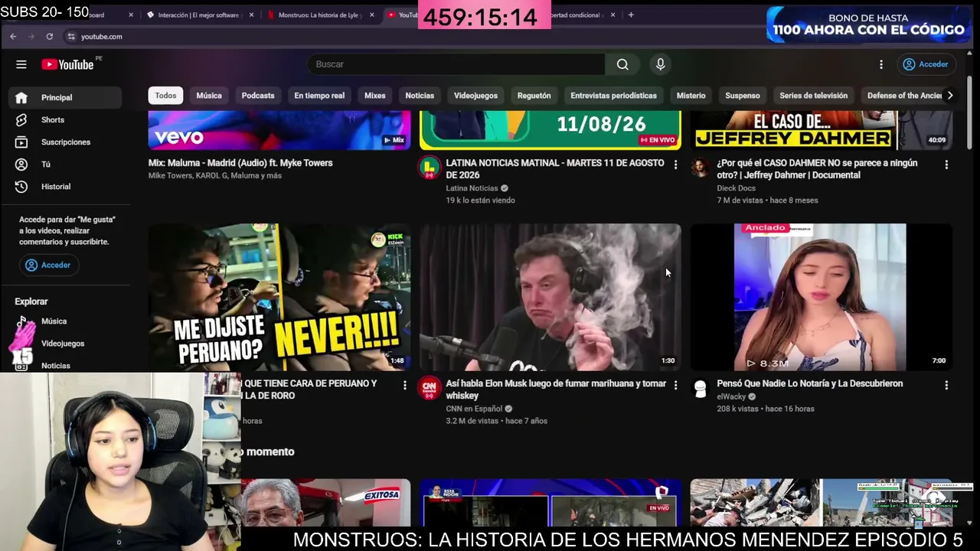This screenshot has height=551, width=980.
Task: Show more category chips with right arrow
Action: point(950,96)
